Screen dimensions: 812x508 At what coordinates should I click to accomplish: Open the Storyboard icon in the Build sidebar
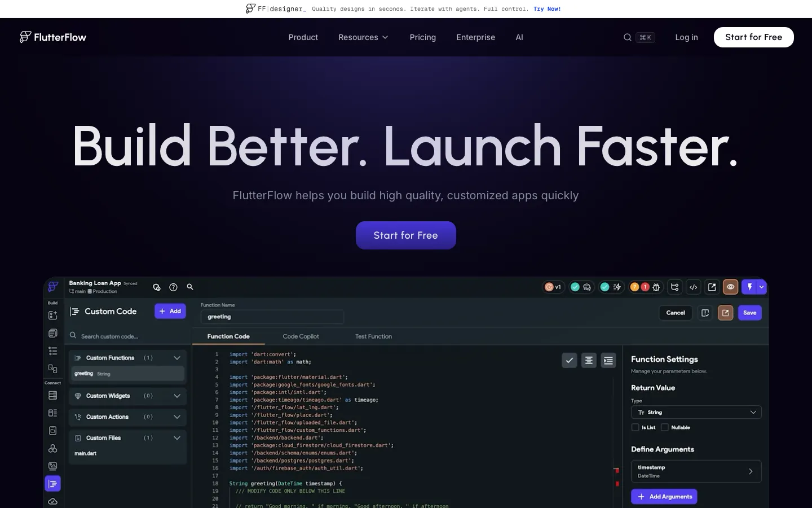point(53,369)
